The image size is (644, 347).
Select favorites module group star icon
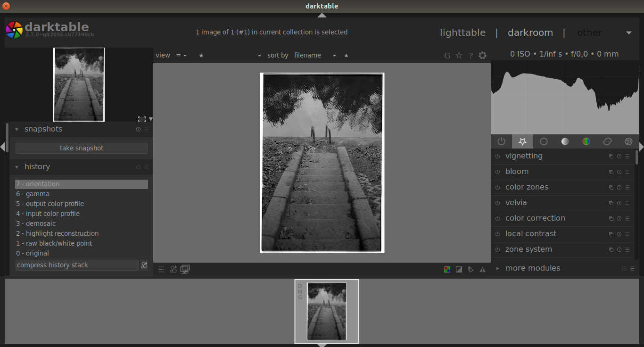point(522,141)
